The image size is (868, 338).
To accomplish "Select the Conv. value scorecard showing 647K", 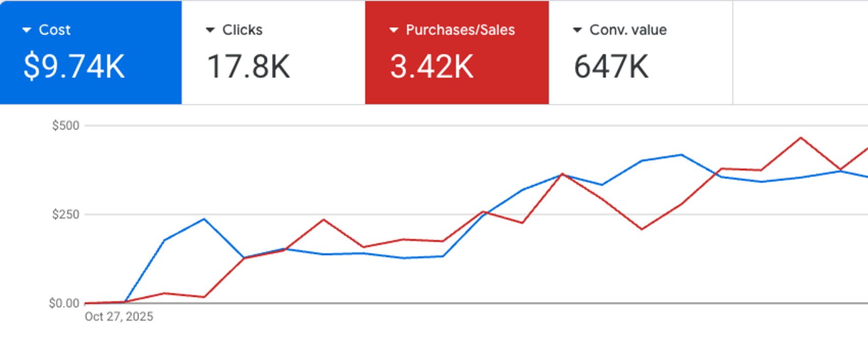I will (641, 53).
